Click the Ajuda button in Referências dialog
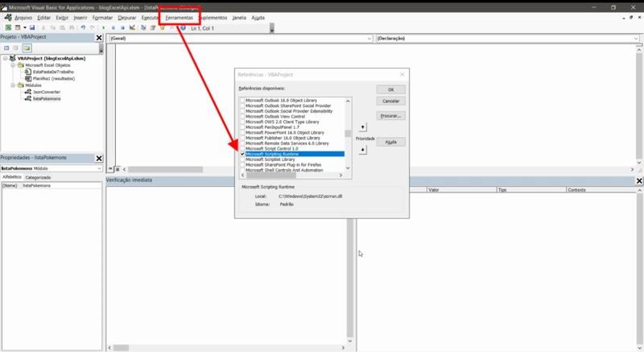This screenshot has width=644, height=352. pos(391,142)
